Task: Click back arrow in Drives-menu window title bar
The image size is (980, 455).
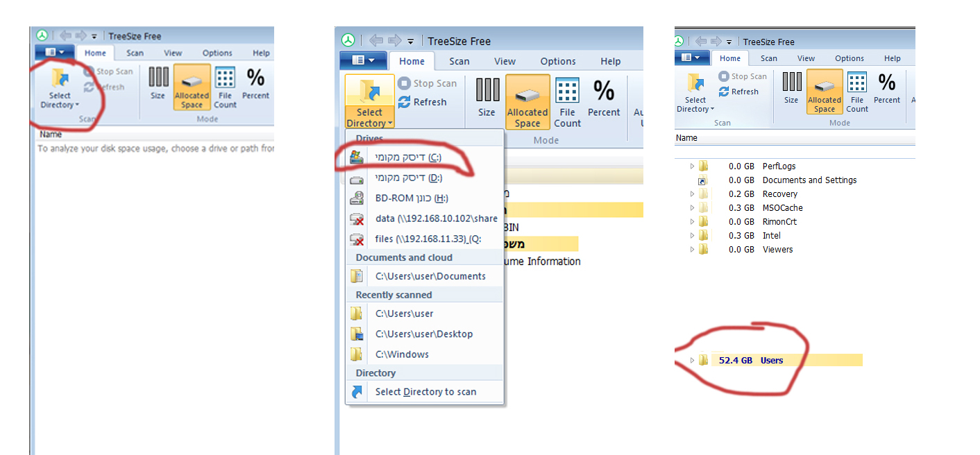Action: (375, 41)
